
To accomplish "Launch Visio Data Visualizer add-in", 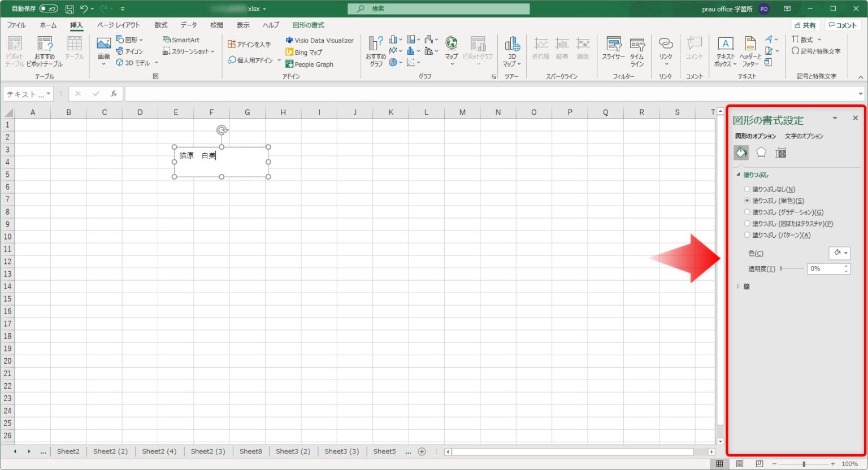I will (x=319, y=40).
